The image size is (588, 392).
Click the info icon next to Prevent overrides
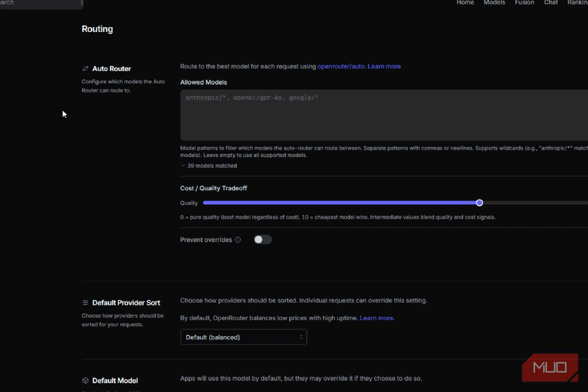pyautogui.click(x=238, y=240)
